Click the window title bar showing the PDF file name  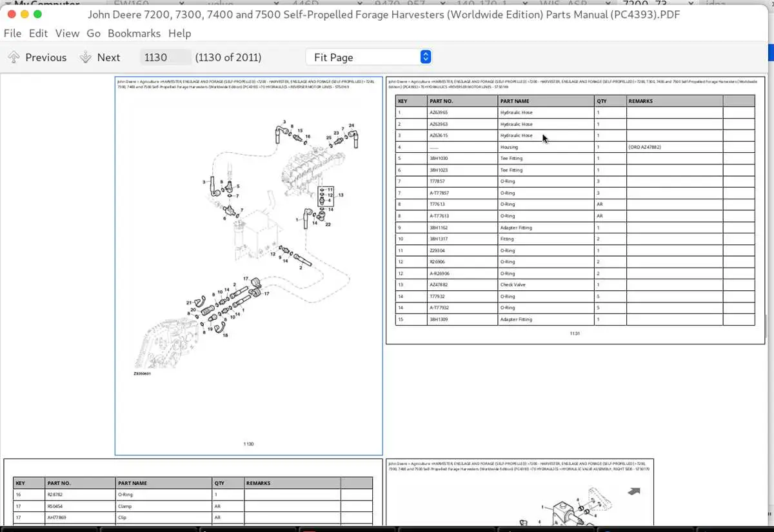coord(384,14)
